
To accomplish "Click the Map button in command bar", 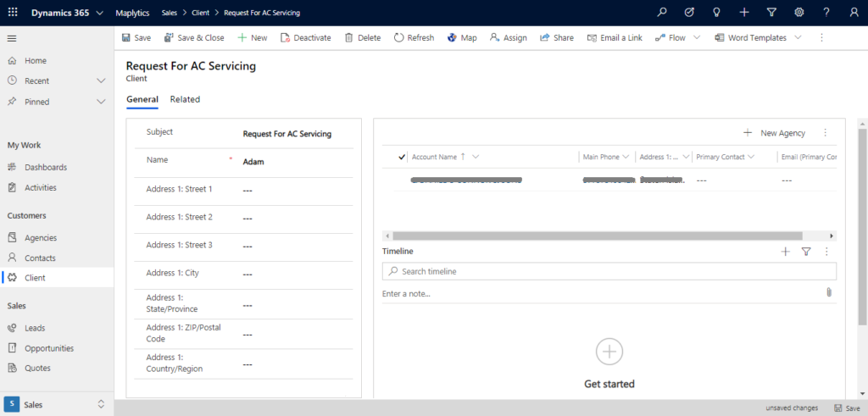I will click(x=462, y=38).
